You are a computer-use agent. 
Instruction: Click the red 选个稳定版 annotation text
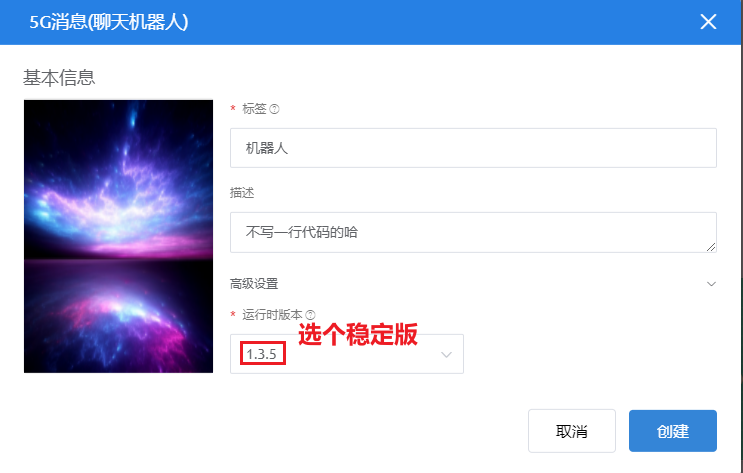pyautogui.click(x=358, y=335)
